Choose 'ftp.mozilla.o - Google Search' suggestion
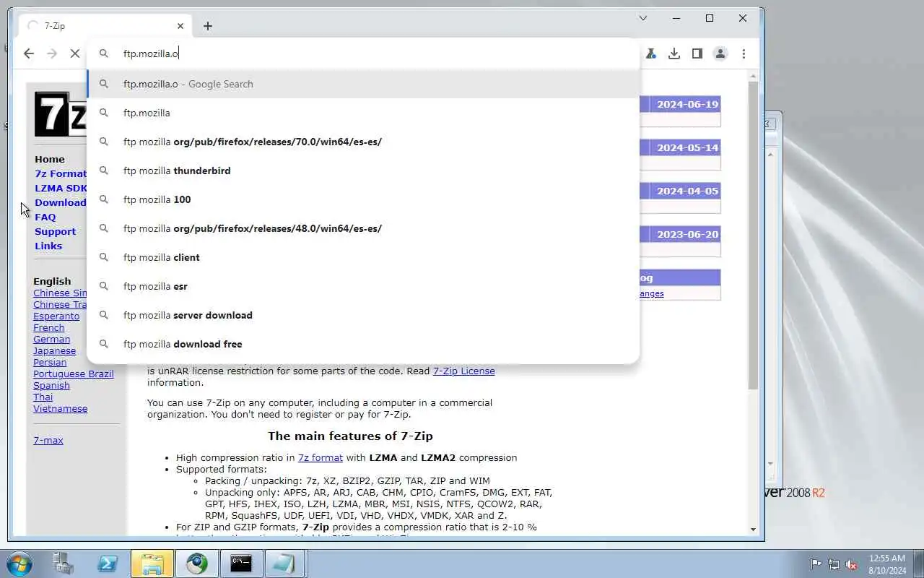Image resolution: width=924 pixels, height=578 pixels. [x=363, y=84]
